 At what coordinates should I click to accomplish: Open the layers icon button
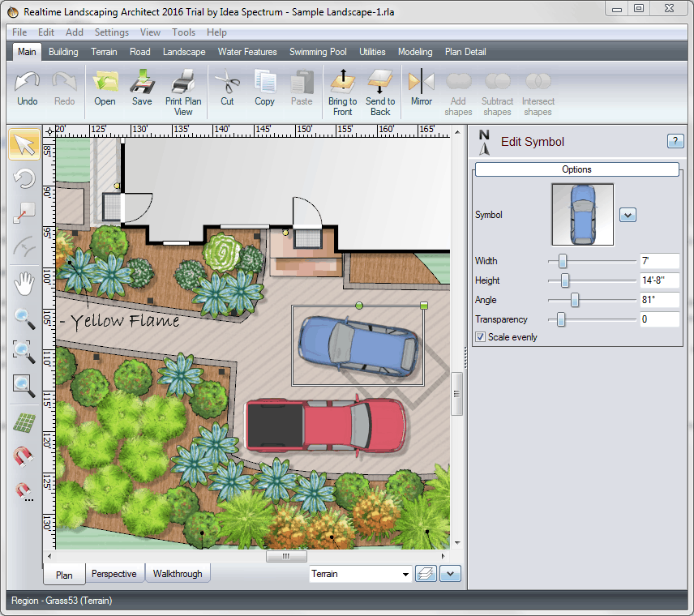[426, 574]
